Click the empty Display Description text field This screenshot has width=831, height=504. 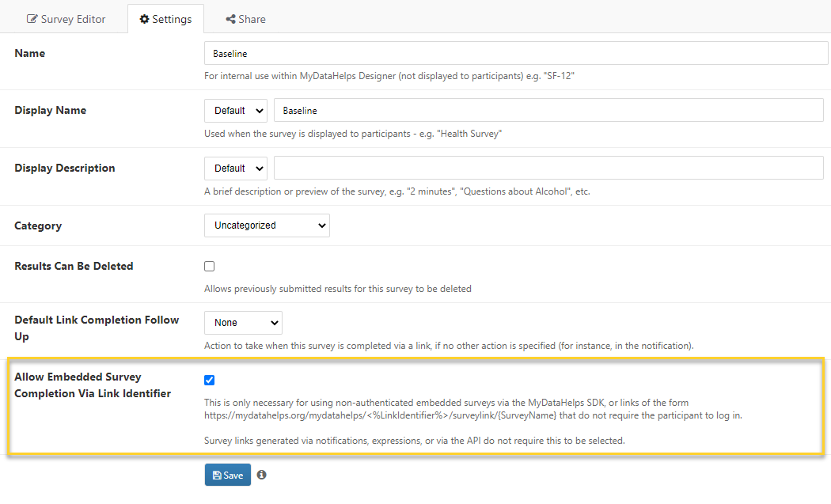pyautogui.click(x=548, y=169)
